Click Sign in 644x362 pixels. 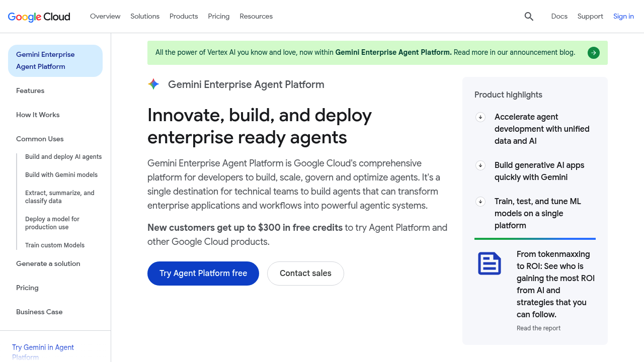click(623, 17)
